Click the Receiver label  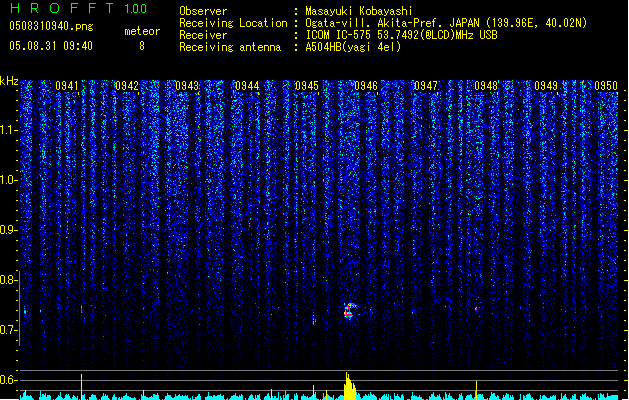pyautogui.click(x=203, y=35)
